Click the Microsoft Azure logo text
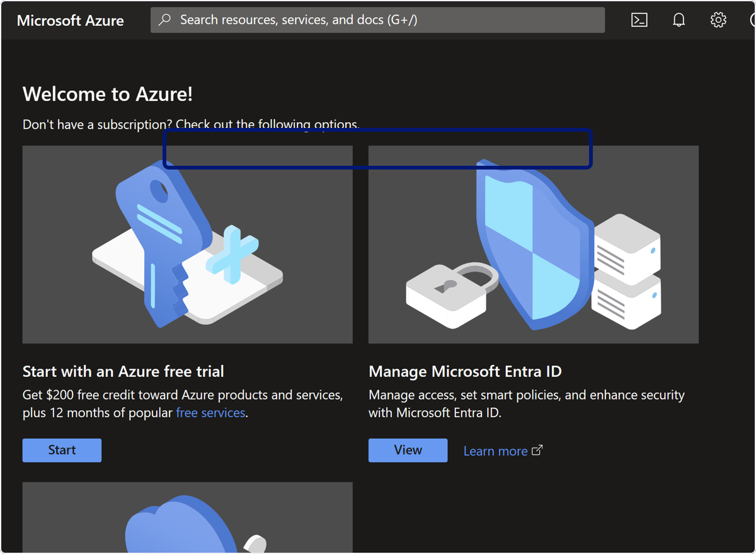 coord(71,20)
